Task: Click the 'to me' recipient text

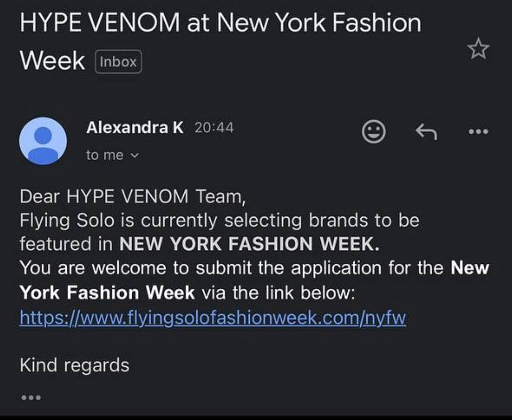Action: (105, 155)
